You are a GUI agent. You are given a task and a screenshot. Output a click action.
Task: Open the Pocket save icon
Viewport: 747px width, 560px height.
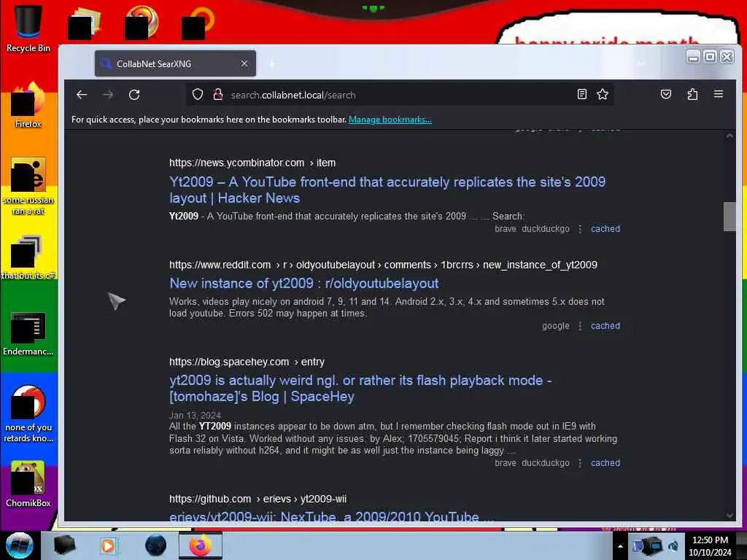click(x=666, y=94)
